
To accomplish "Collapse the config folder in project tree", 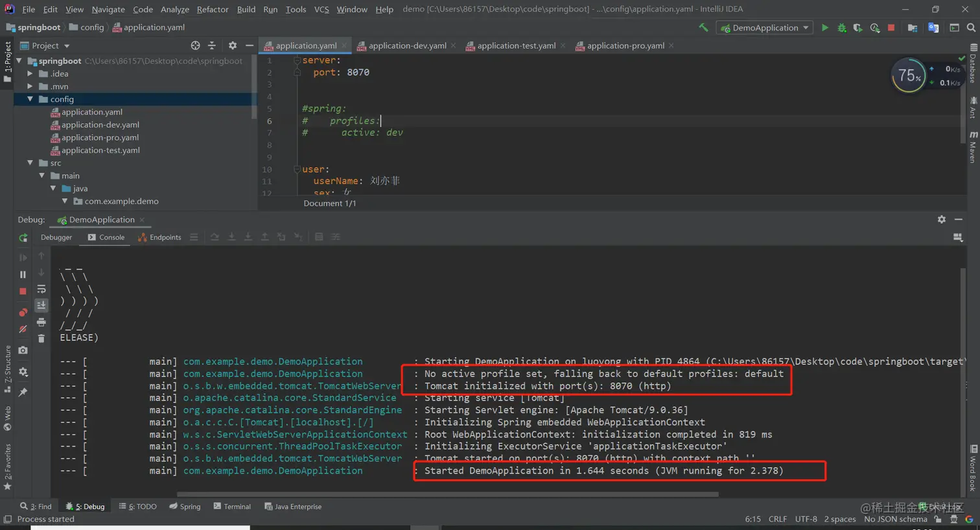I will click(30, 99).
